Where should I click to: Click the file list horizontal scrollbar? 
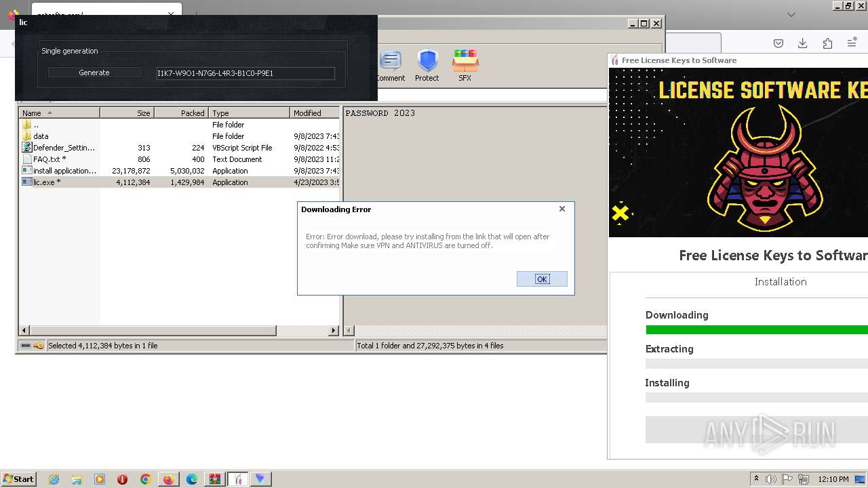[x=153, y=331]
